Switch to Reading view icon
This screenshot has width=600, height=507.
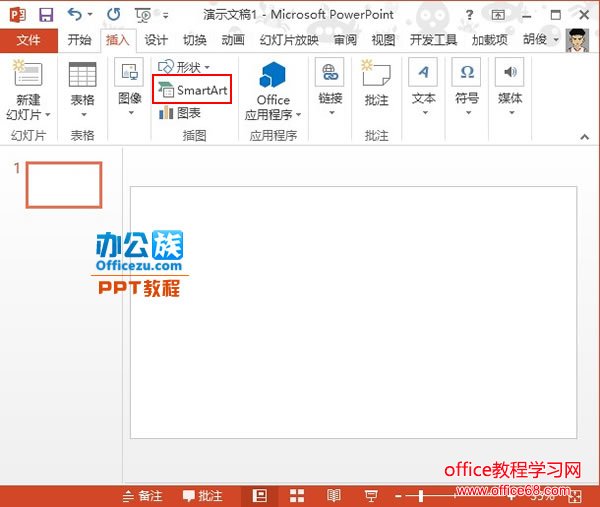334,496
